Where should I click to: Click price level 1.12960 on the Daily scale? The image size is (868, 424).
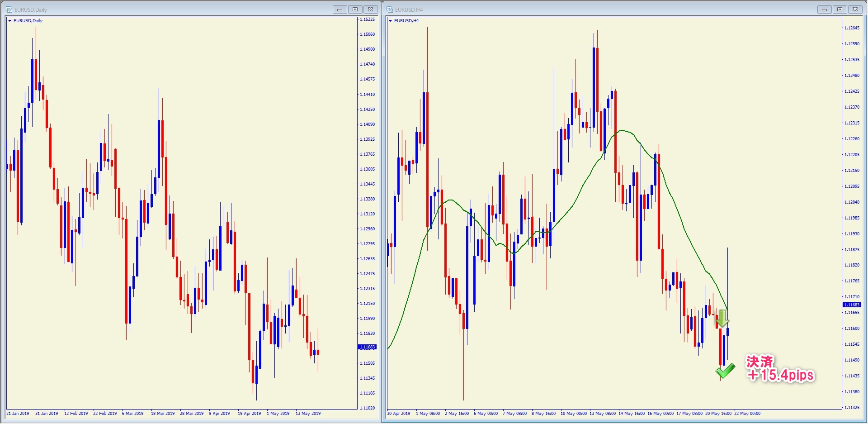click(x=368, y=229)
